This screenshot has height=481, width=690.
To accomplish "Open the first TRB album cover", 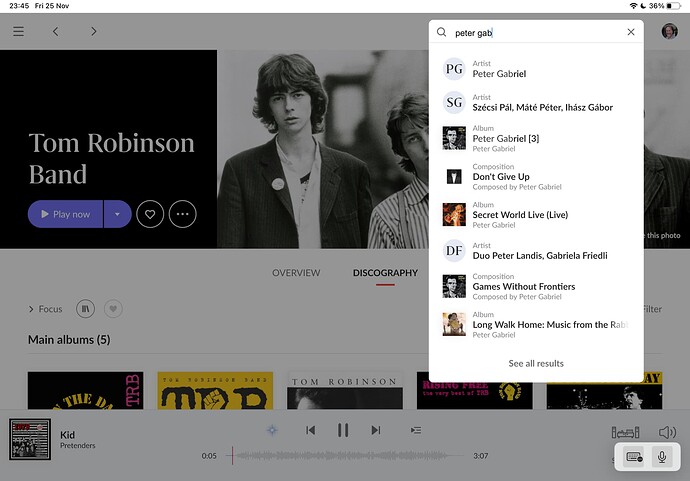I will [x=85, y=391].
